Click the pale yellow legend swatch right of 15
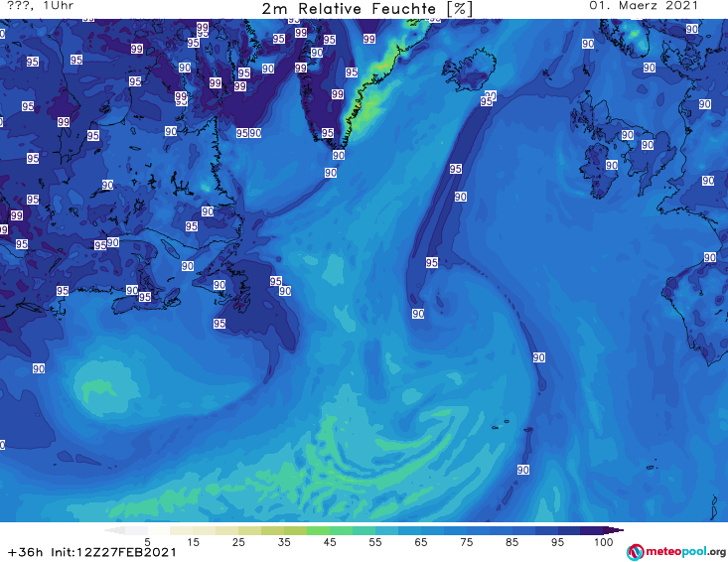Screen dimensions: 728x562 (205, 530)
